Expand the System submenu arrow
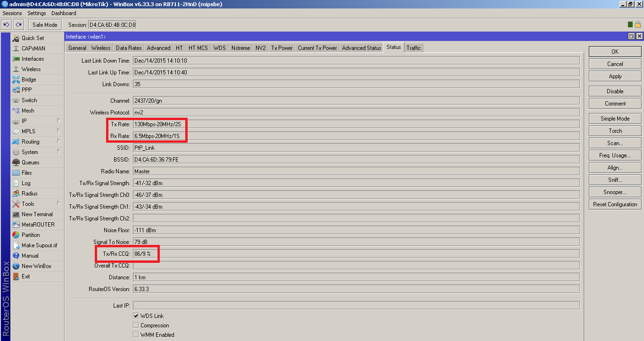 coord(58,152)
